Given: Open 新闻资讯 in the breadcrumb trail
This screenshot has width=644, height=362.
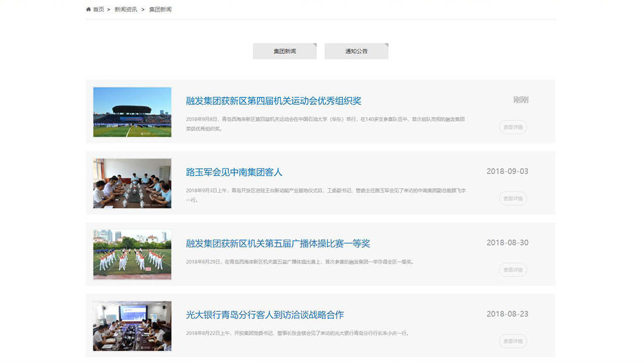Looking at the screenshot, I should tap(125, 9).
